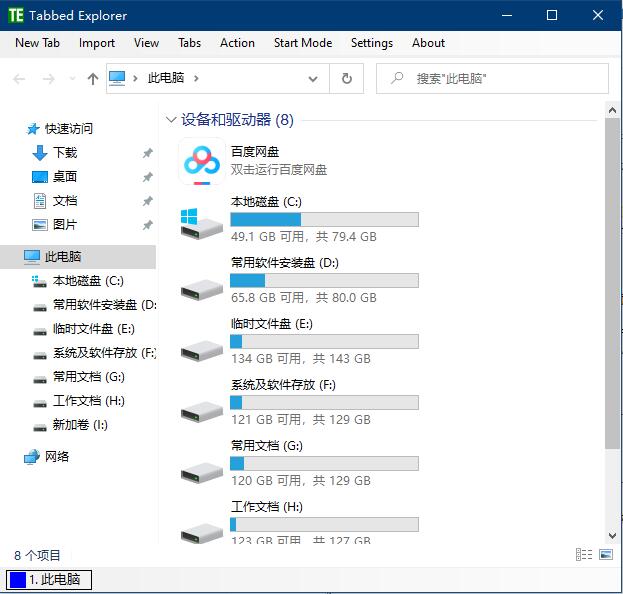Switch to details view in status bar
This screenshot has width=623, height=594.
click(584, 555)
